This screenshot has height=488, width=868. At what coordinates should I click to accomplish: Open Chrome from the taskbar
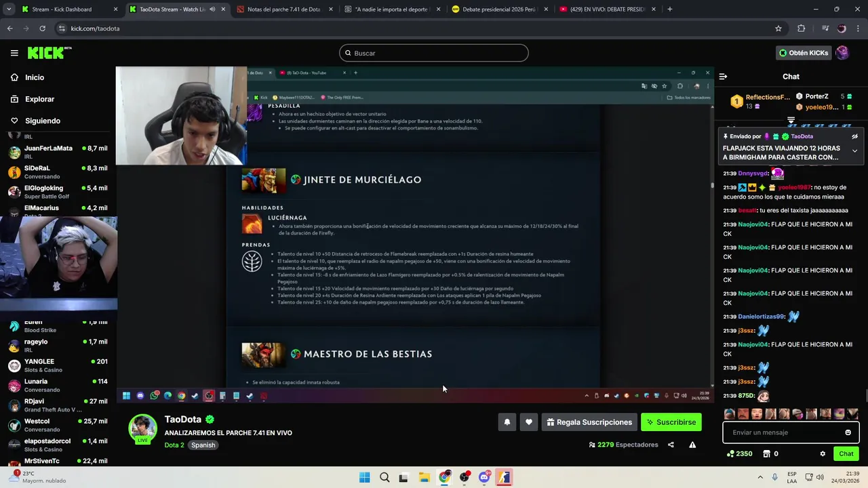tap(444, 477)
